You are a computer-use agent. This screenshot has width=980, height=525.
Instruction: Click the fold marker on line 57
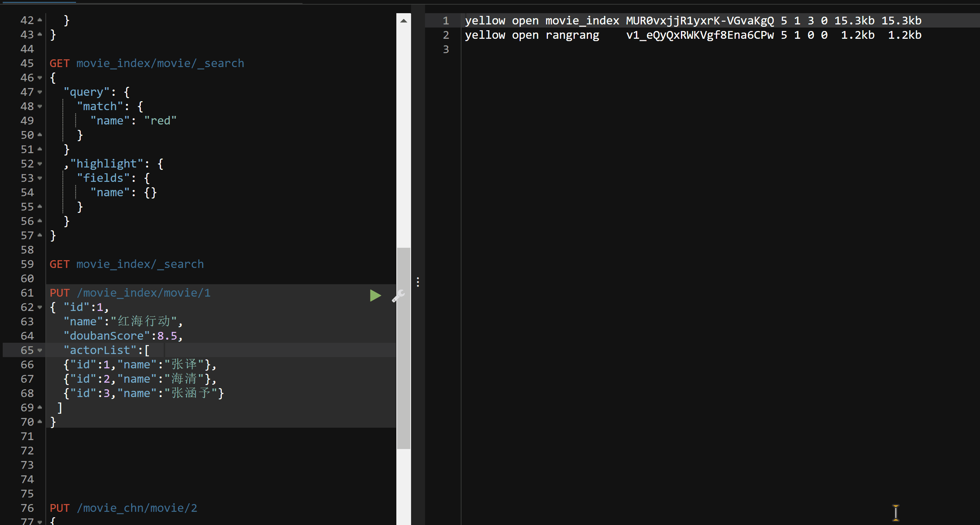click(40, 235)
